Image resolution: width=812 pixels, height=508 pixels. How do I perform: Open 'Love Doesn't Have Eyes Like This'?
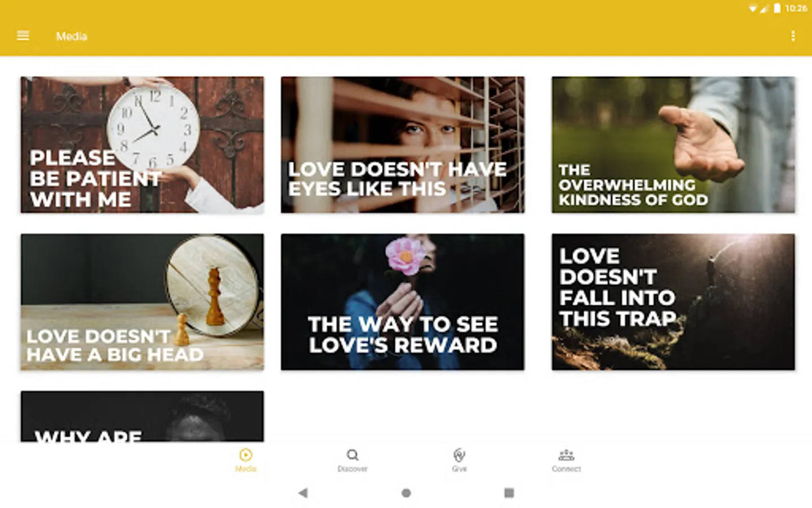(403, 144)
